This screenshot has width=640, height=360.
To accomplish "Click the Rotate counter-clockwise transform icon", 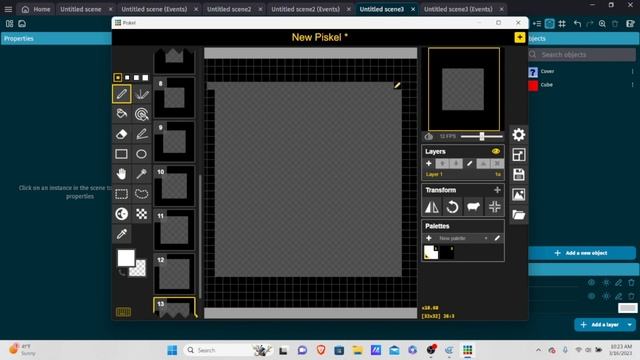I will coord(452,207).
